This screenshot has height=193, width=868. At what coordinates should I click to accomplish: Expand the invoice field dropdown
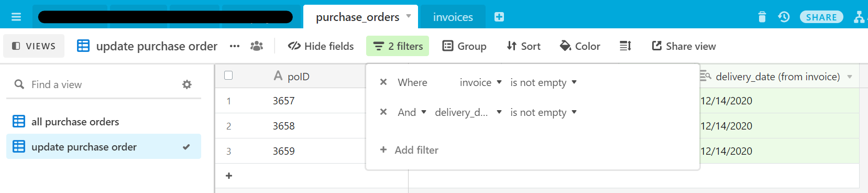(480, 82)
